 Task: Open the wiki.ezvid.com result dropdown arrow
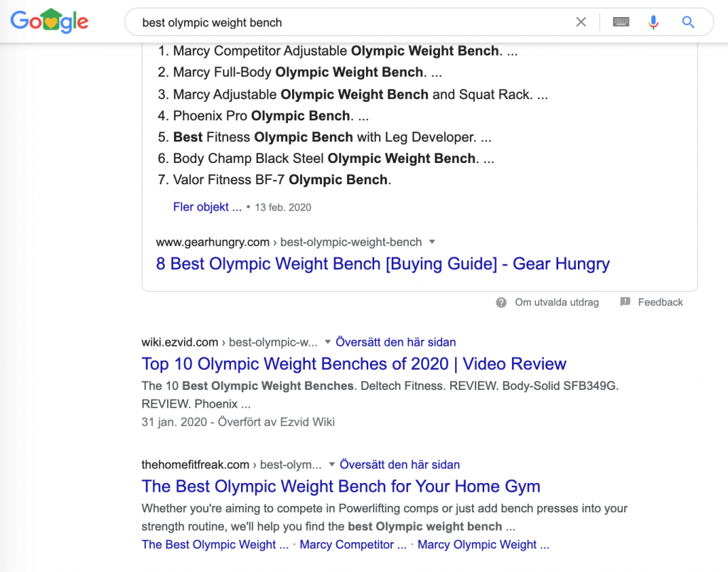click(327, 342)
